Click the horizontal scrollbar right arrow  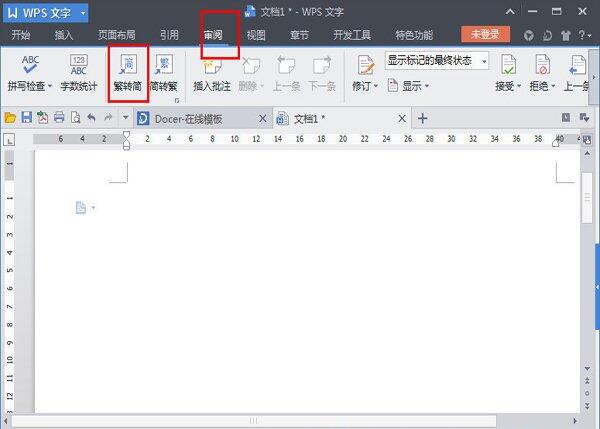[x=575, y=421]
